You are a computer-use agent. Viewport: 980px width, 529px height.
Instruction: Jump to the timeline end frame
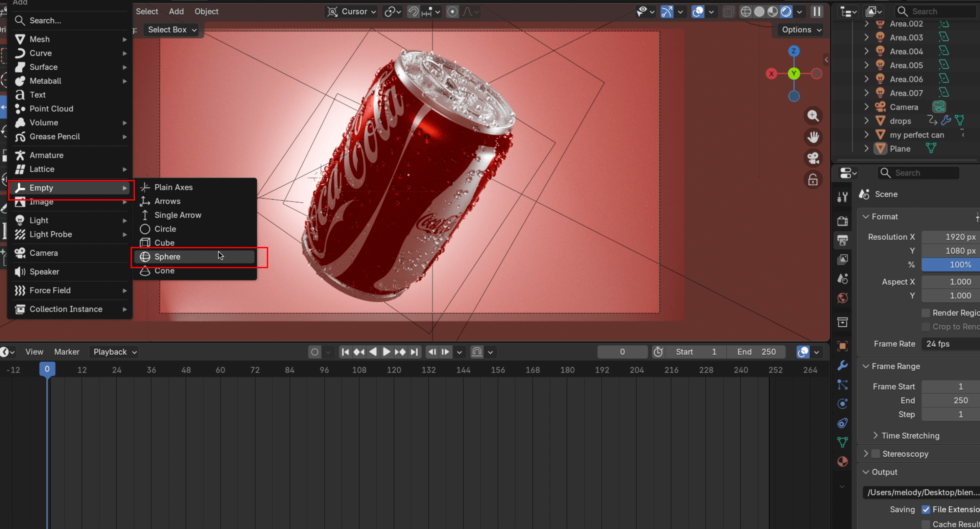[x=414, y=352]
